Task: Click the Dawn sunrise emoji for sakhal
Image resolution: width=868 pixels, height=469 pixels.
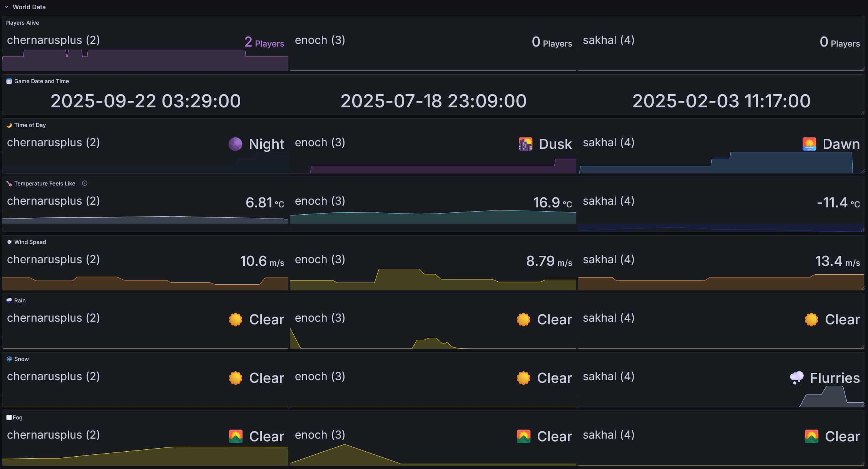Action: 809,144
